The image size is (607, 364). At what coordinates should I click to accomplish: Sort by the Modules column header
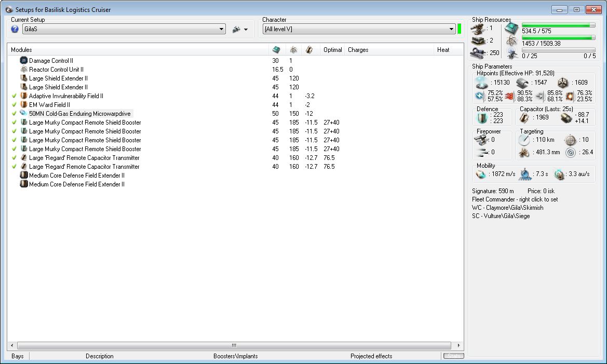(x=138, y=49)
